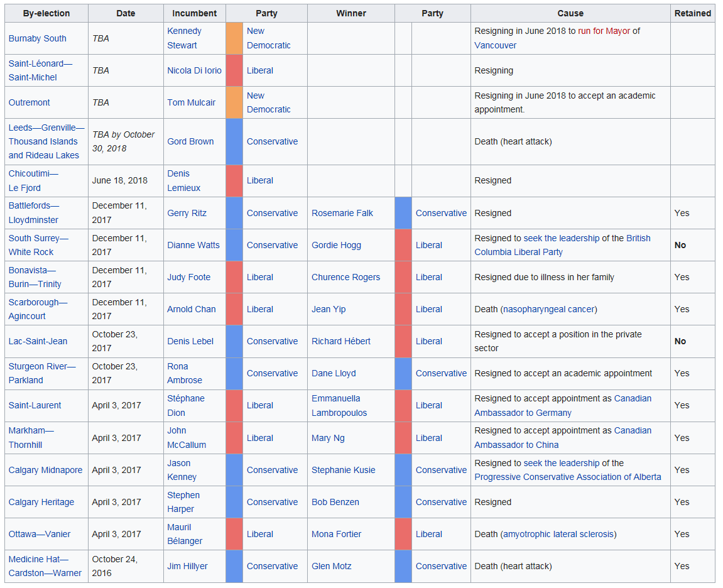723x588 pixels.
Task: Click the orange party color cell beside Kennedy Stewart
Action: [x=234, y=38]
